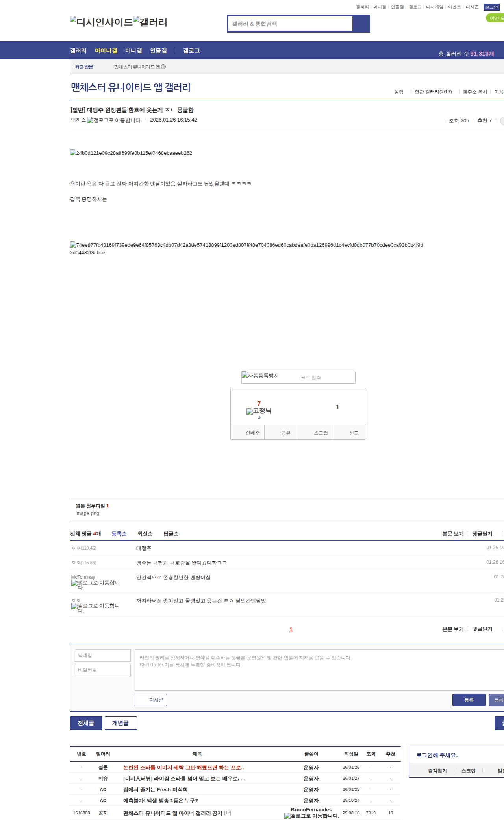Click the 갤러리 logo image beside 디시인사이드
The image size is (504, 820).
click(150, 22)
